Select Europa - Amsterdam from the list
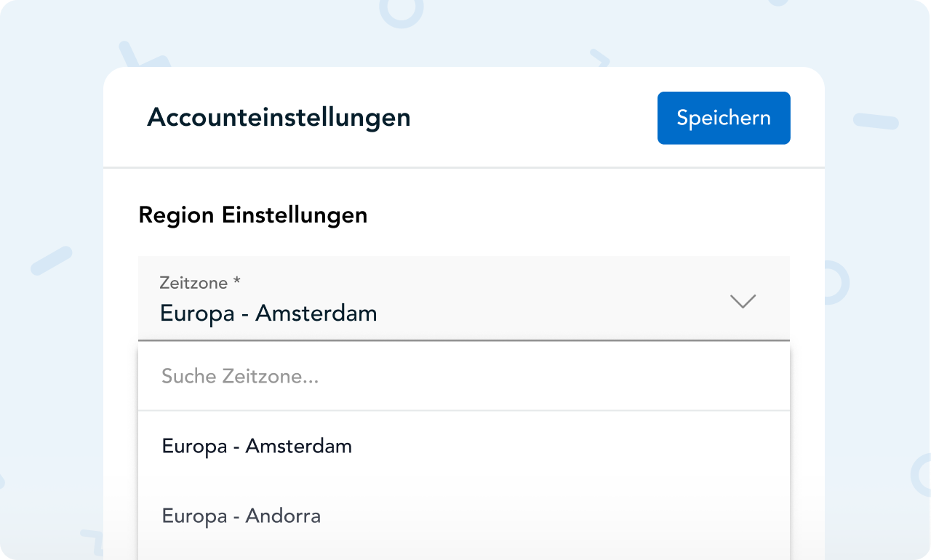This screenshot has width=931, height=560. [x=257, y=446]
